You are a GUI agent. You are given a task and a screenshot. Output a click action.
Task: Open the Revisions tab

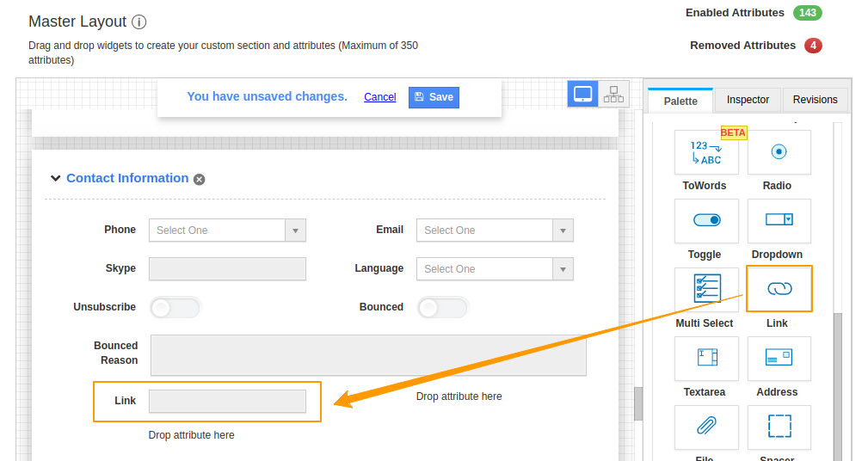point(815,100)
